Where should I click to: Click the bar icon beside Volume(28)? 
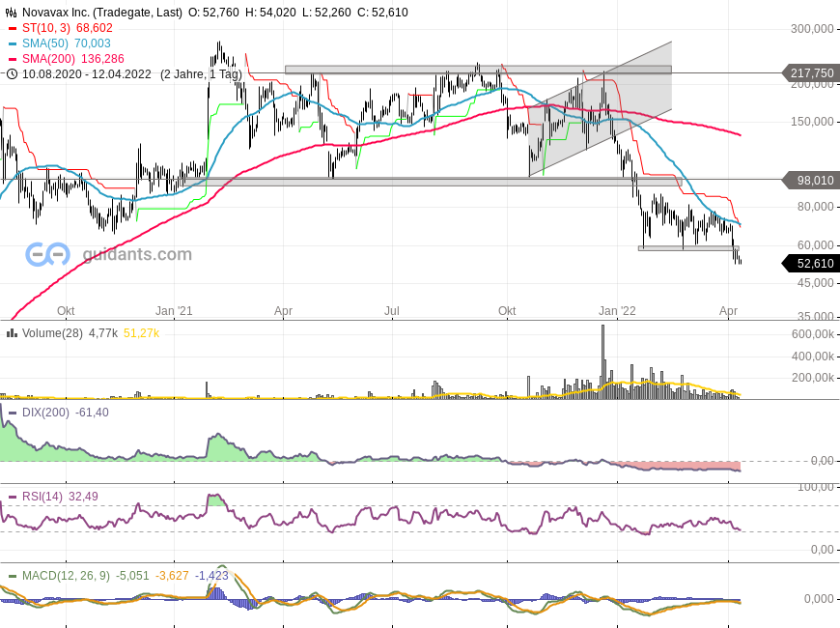point(12,333)
